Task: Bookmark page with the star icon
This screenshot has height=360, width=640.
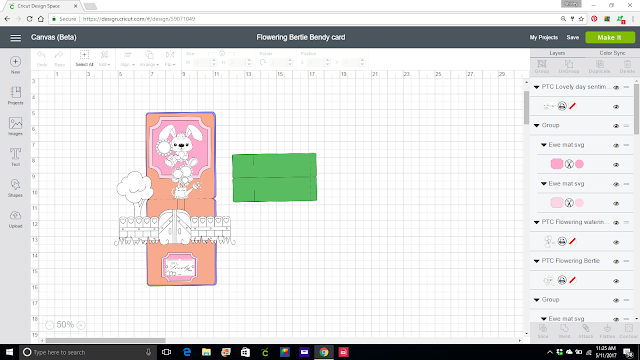Action: click(x=581, y=19)
